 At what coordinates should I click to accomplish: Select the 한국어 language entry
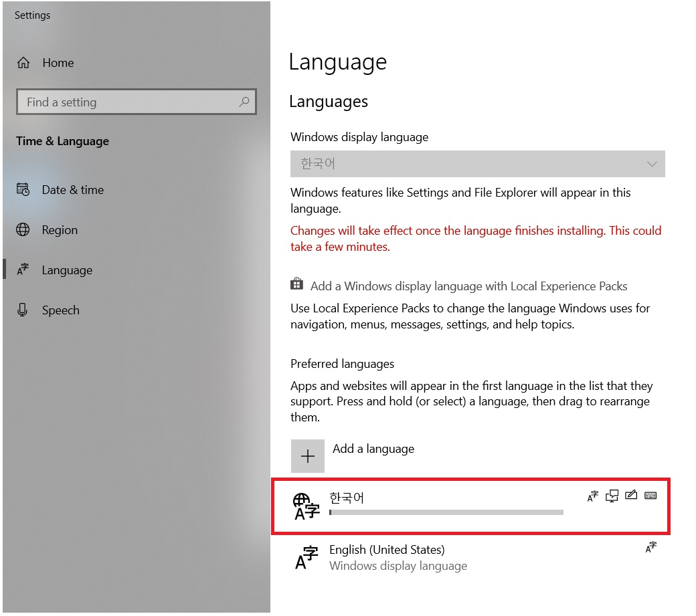coord(471,506)
